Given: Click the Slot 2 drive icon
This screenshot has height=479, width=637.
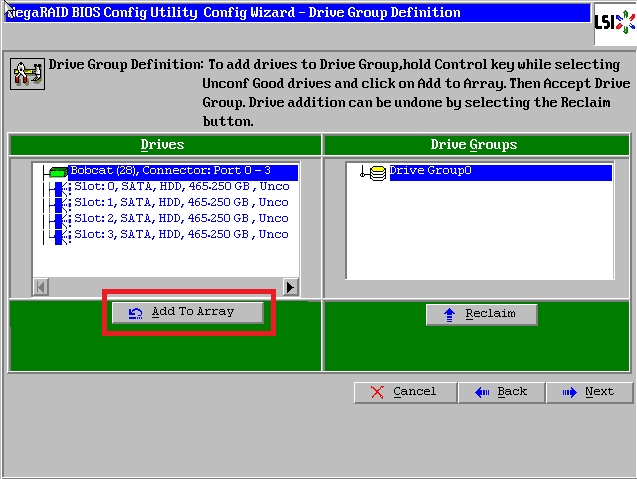Looking at the screenshot, I should pos(58,219).
